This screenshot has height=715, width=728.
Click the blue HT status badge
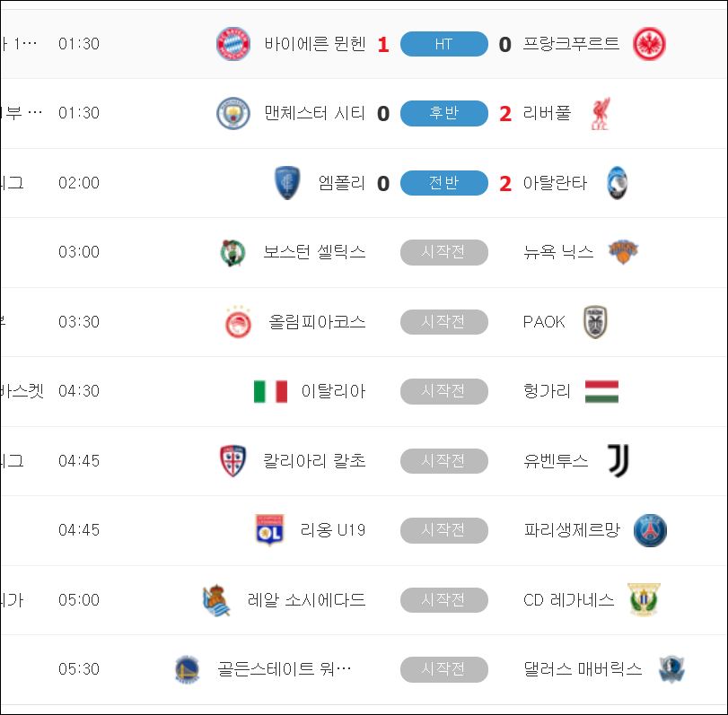click(443, 44)
